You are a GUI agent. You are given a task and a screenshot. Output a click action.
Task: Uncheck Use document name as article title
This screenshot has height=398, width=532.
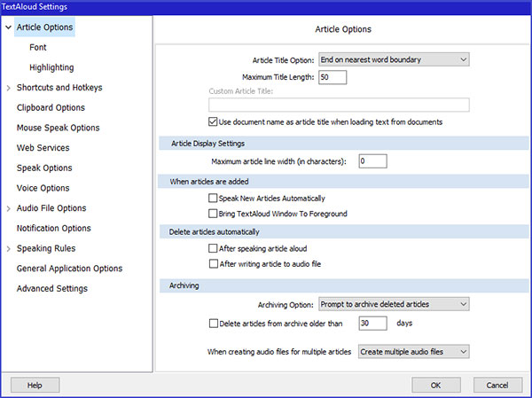click(213, 121)
